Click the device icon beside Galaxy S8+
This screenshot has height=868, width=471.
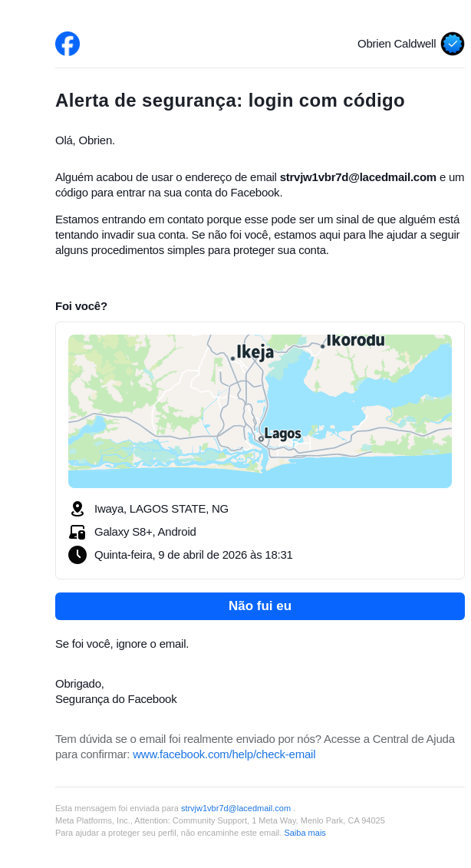[x=77, y=532]
